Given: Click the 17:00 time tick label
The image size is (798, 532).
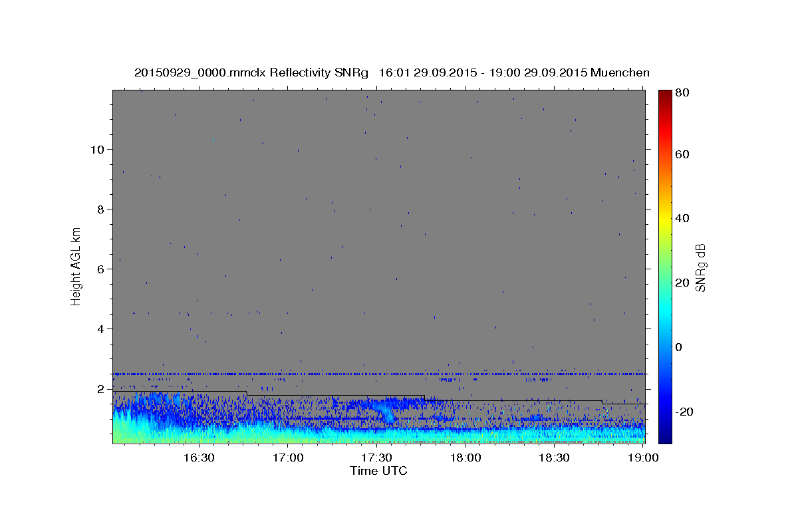Looking at the screenshot, I should point(288,458).
